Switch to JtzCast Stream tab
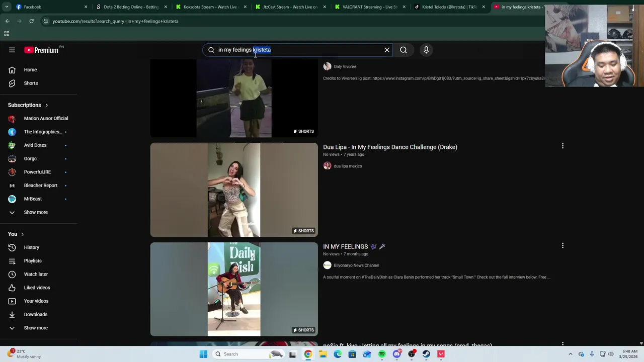 click(290, 7)
